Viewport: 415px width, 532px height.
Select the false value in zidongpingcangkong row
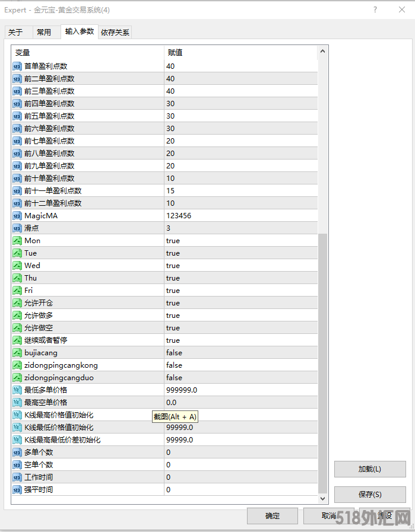pos(174,365)
